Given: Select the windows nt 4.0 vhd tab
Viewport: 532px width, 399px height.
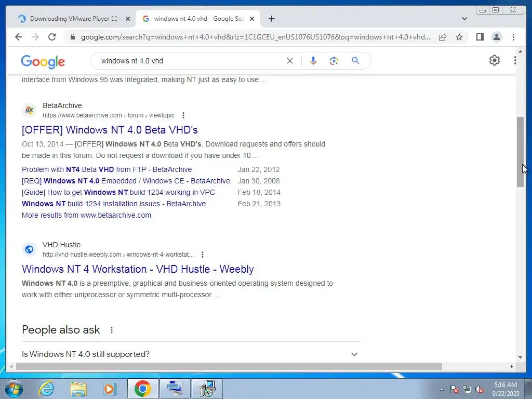Looking at the screenshot, I should click(198, 19).
